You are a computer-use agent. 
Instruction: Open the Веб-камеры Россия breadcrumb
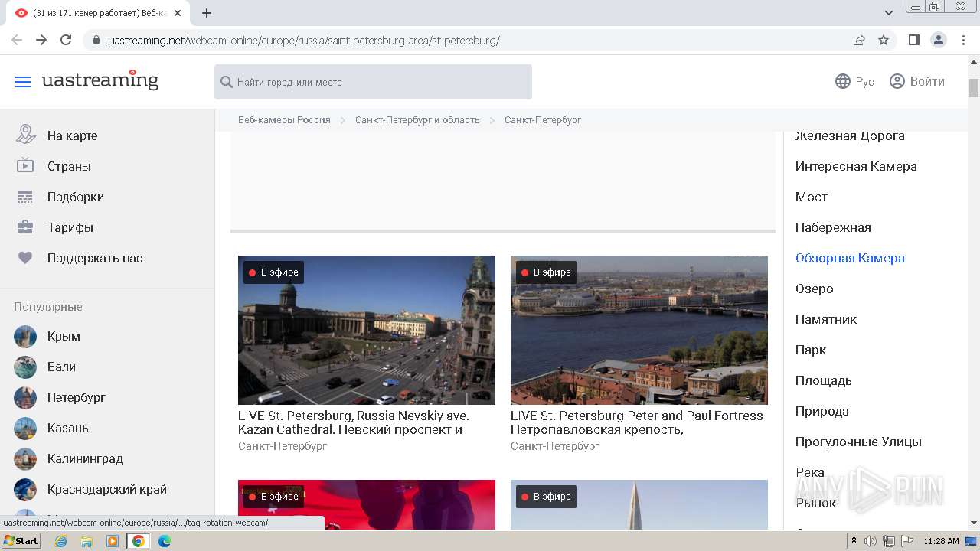coord(284,120)
